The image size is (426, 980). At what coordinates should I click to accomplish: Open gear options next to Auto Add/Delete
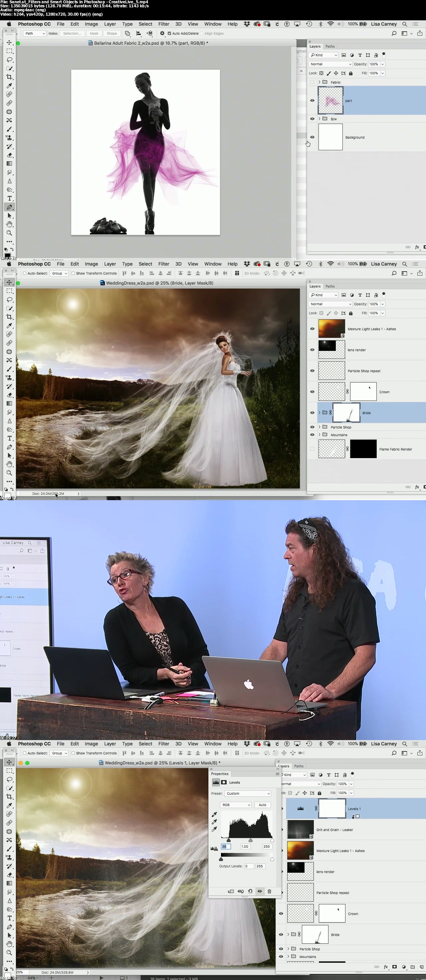coord(162,33)
